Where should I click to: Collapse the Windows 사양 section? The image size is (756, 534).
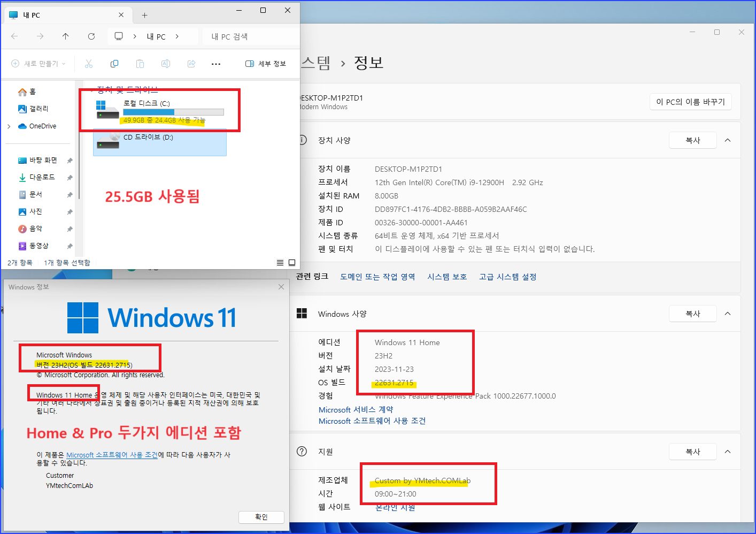tap(728, 314)
